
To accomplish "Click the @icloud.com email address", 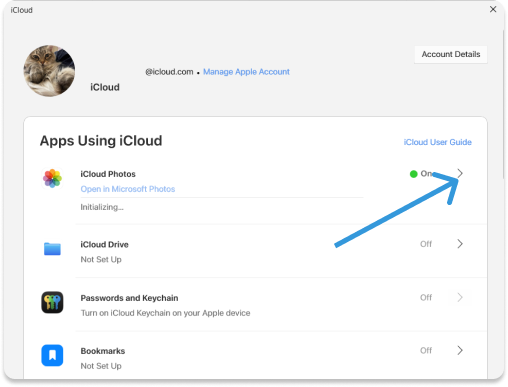I will tap(169, 72).
